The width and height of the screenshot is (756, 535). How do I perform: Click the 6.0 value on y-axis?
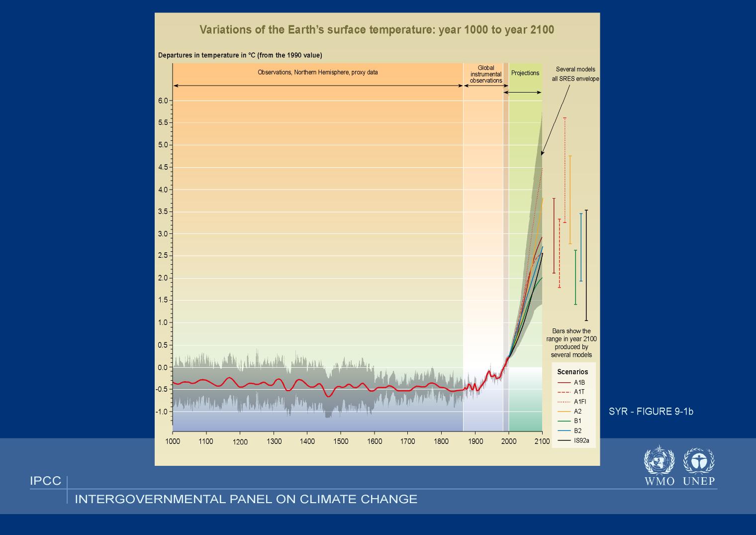163,101
